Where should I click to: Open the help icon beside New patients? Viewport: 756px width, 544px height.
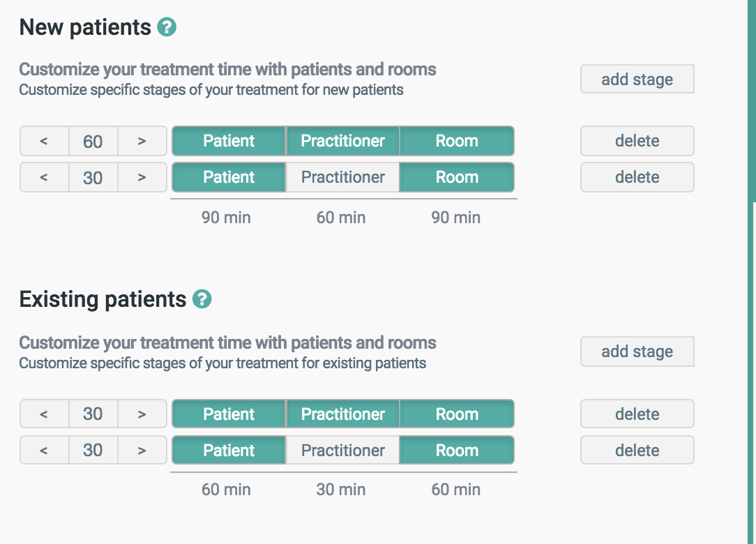point(167,28)
